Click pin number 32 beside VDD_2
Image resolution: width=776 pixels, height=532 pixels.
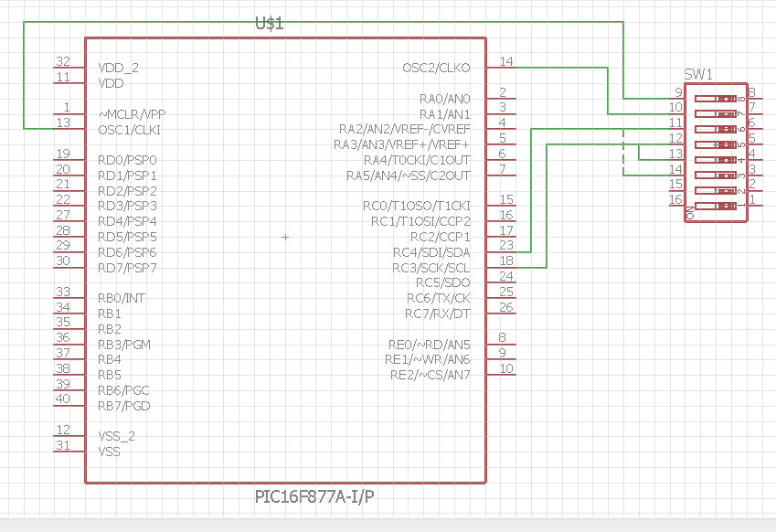pos(63,61)
